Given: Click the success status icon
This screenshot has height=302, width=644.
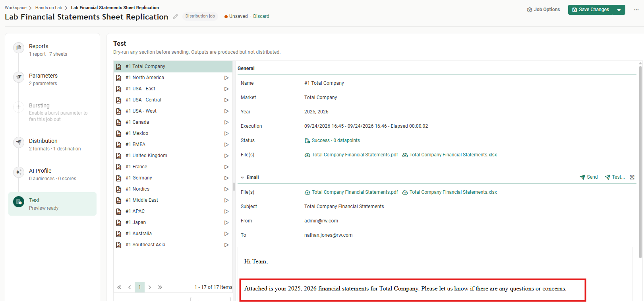Looking at the screenshot, I should (x=307, y=140).
